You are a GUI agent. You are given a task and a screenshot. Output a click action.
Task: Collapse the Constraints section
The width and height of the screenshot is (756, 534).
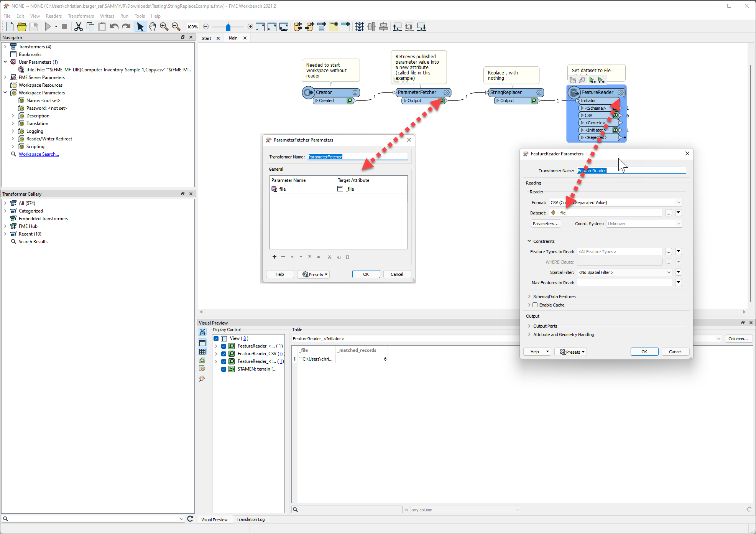[529, 241]
